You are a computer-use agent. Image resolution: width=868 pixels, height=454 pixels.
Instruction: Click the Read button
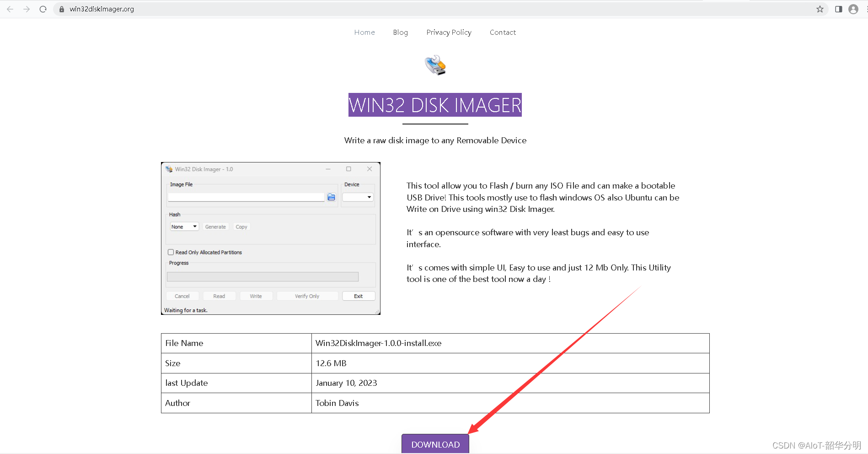coord(219,296)
